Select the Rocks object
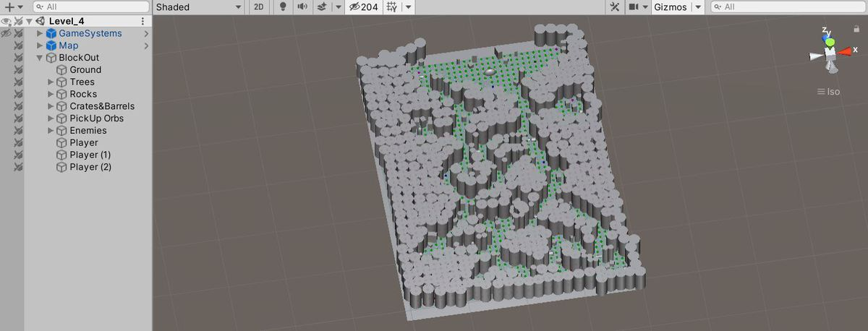 [83, 95]
